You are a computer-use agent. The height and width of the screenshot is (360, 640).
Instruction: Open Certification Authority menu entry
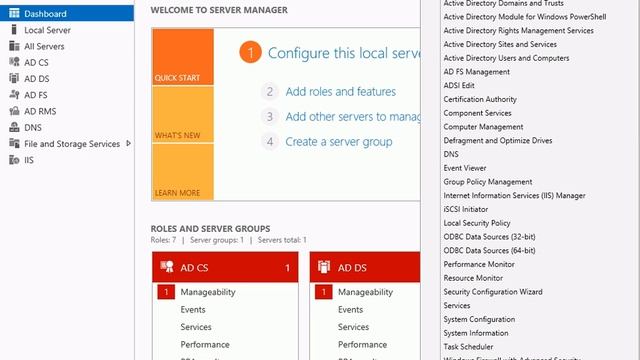480,99
